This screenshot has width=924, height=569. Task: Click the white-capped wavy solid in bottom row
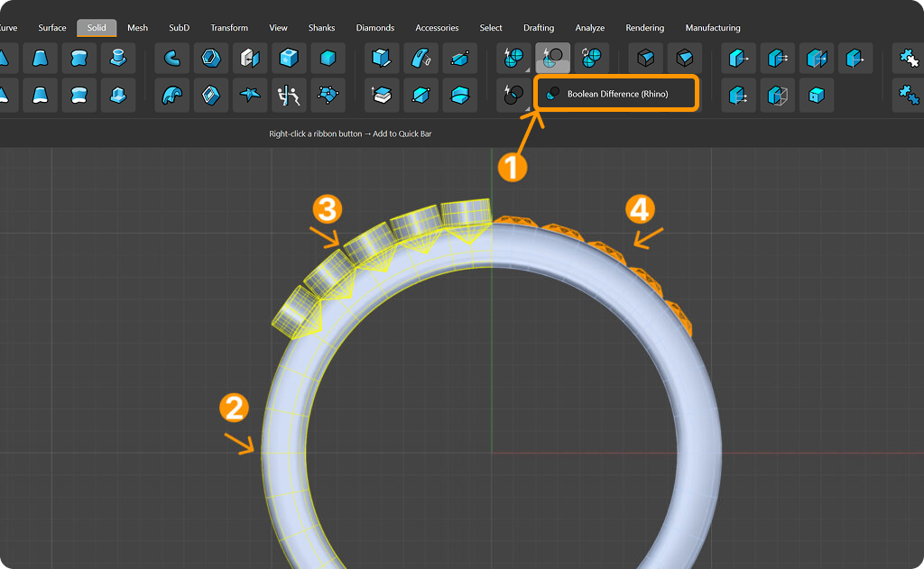79,95
